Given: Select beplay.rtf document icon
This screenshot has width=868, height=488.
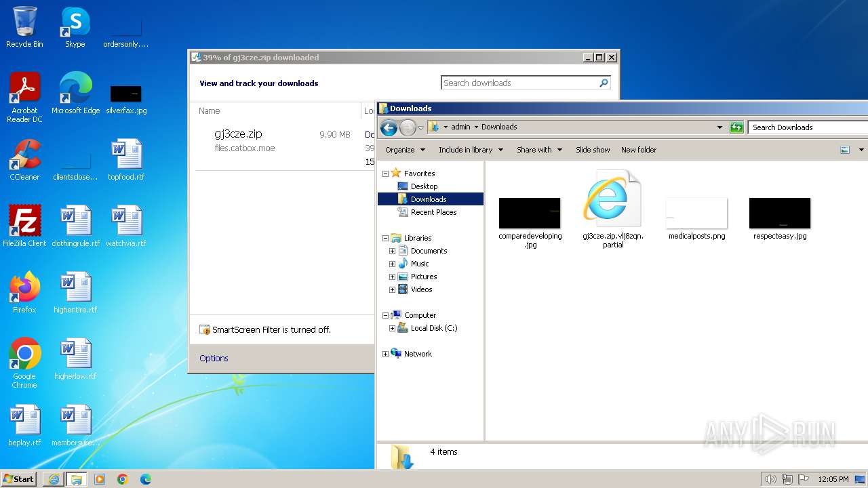Looking at the screenshot, I should (x=24, y=426).
